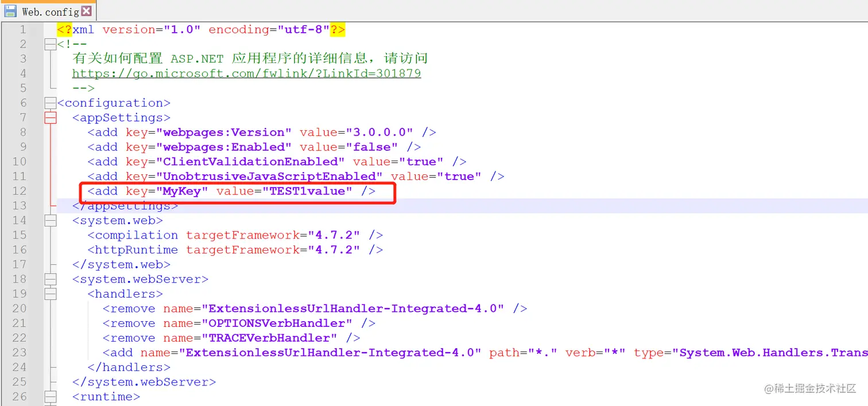Collapse the comment block fold marker on line 2

pos(51,44)
